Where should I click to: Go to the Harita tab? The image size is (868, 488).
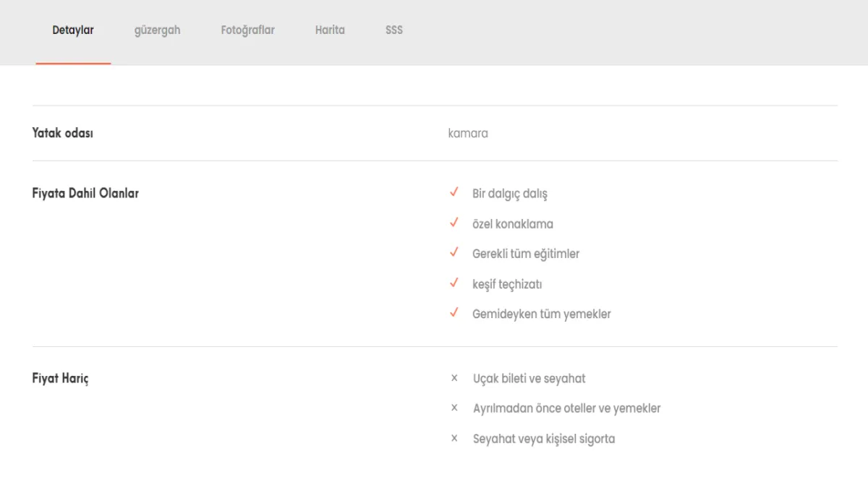(330, 30)
